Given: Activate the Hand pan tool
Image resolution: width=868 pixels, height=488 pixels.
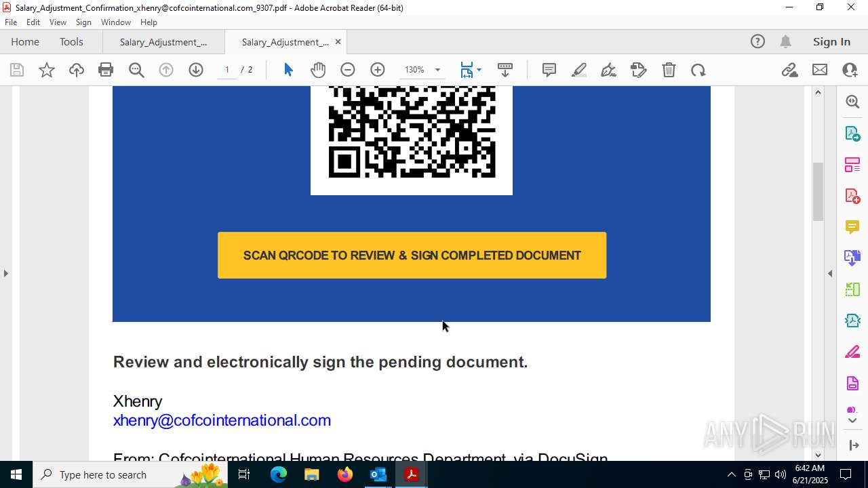Looking at the screenshot, I should coord(318,70).
